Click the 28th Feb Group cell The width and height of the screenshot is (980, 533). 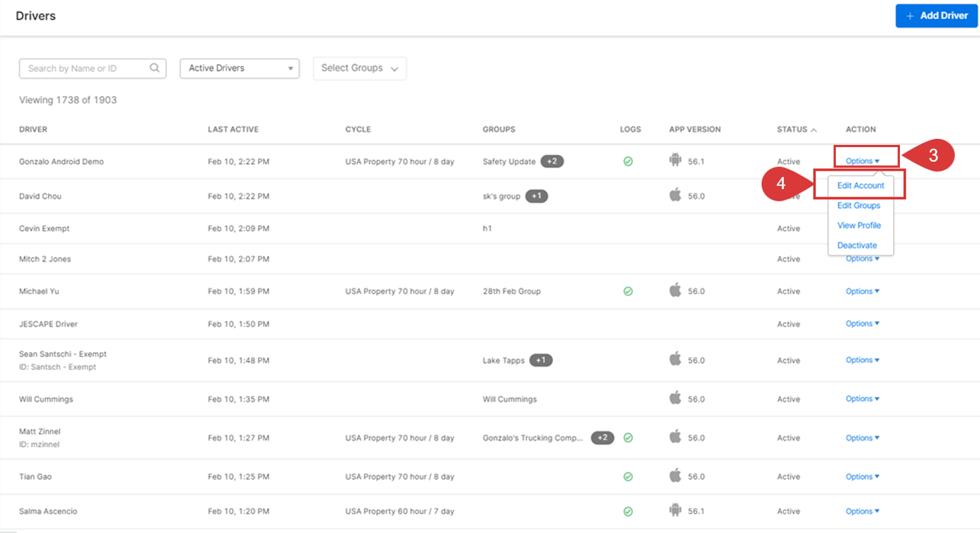coord(512,291)
